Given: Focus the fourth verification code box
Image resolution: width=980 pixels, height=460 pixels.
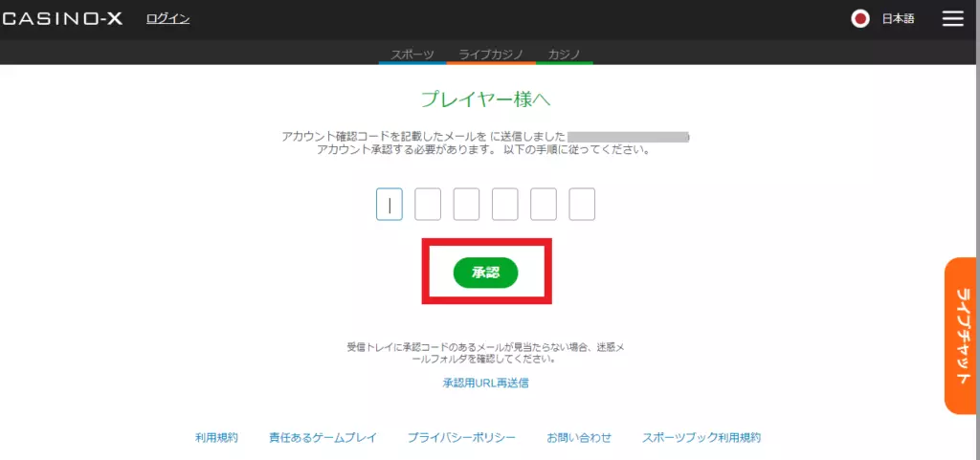Looking at the screenshot, I should pos(505,204).
